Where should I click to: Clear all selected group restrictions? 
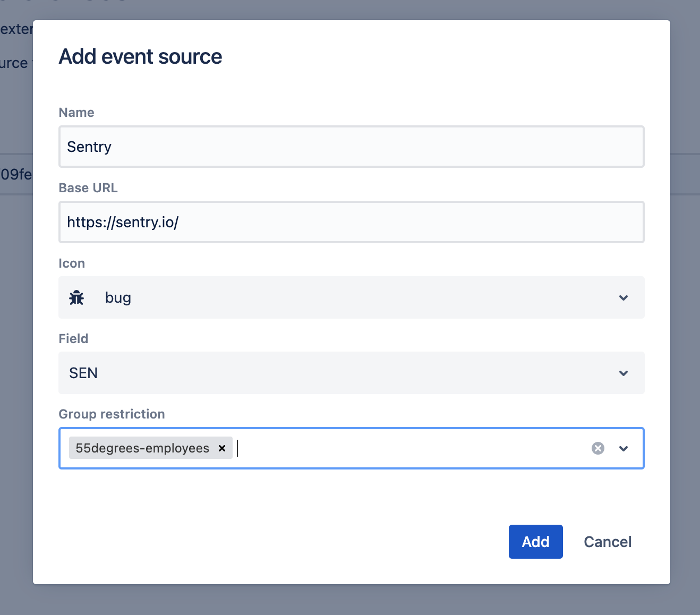[597, 448]
